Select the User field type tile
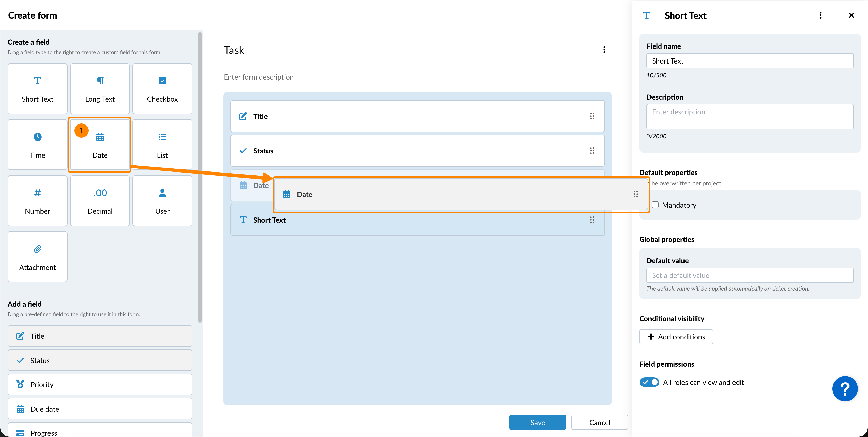The width and height of the screenshot is (868, 437). click(162, 201)
